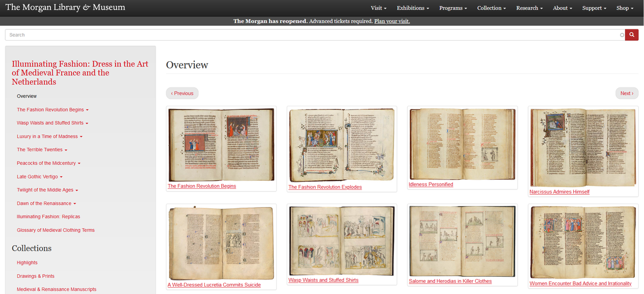Open Women Encounter Bad Advice manuscript thumbnail

point(583,242)
